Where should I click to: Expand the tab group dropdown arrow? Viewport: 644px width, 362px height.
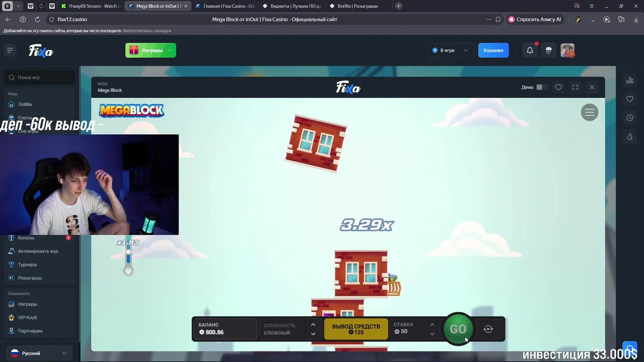[19, 6]
